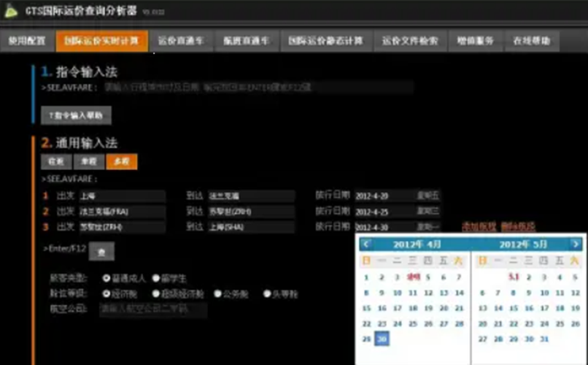588x365 pixels.
Task: Open date field showing 2012-4-25
Action: click(397, 212)
